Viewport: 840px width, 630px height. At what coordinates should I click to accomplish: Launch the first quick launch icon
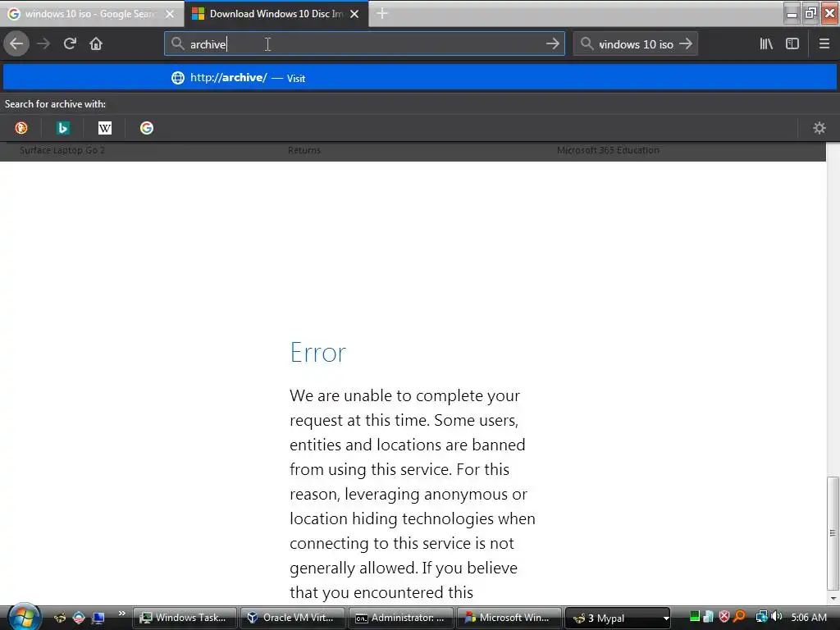[x=59, y=618]
